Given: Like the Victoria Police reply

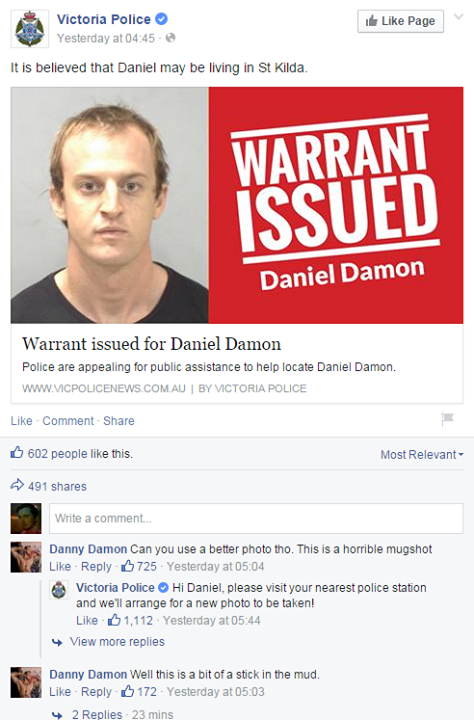Looking at the screenshot, I should click(87, 620).
